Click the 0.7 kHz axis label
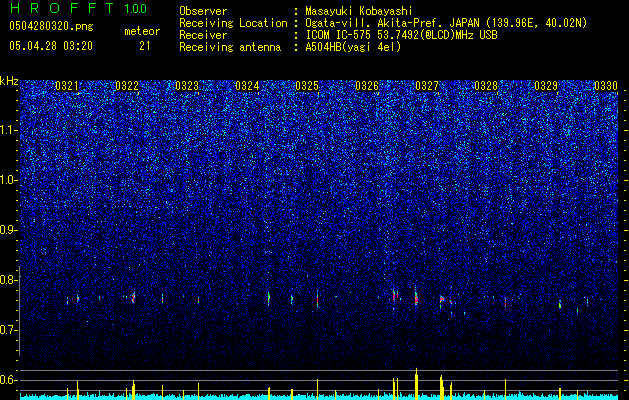 9,330
